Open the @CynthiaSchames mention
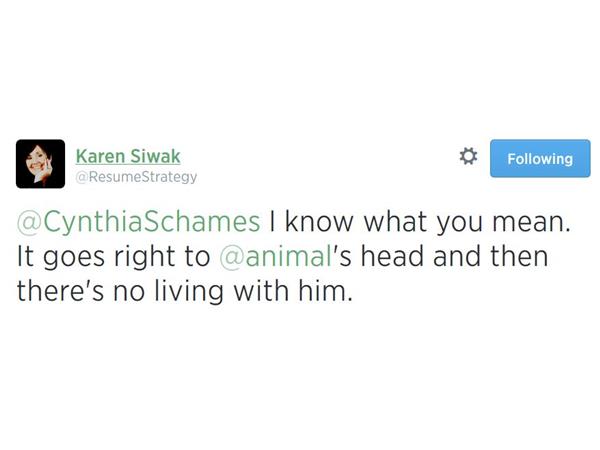 [139, 220]
